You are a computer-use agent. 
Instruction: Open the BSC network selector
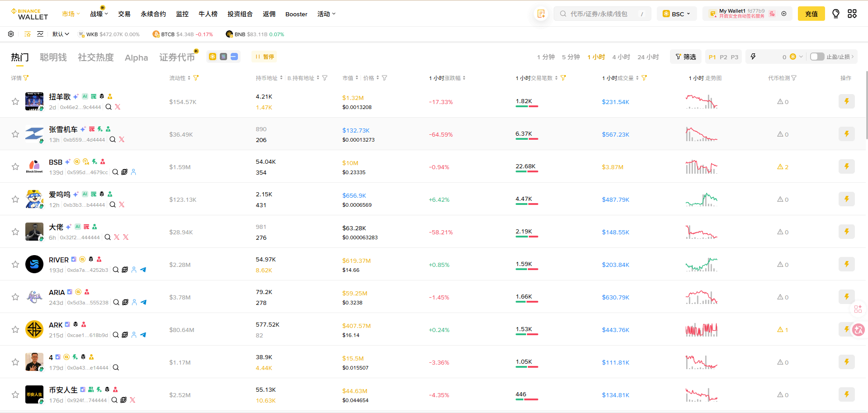tap(677, 14)
